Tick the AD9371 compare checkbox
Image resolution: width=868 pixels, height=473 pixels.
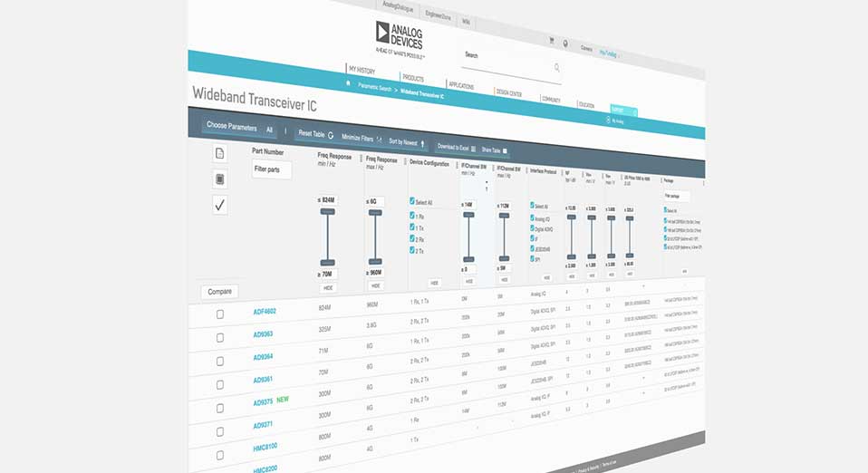pos(220,431)
